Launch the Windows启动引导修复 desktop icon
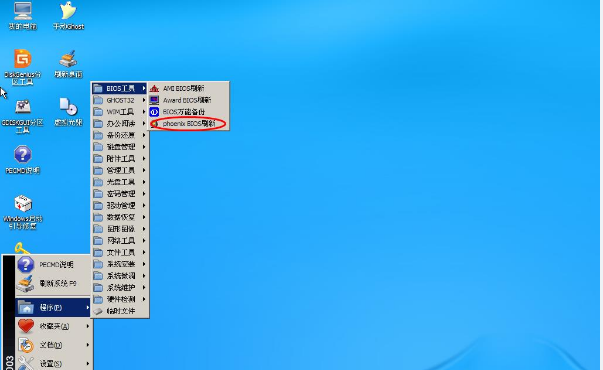Screen dimensions: 603x370 point(23,212)
